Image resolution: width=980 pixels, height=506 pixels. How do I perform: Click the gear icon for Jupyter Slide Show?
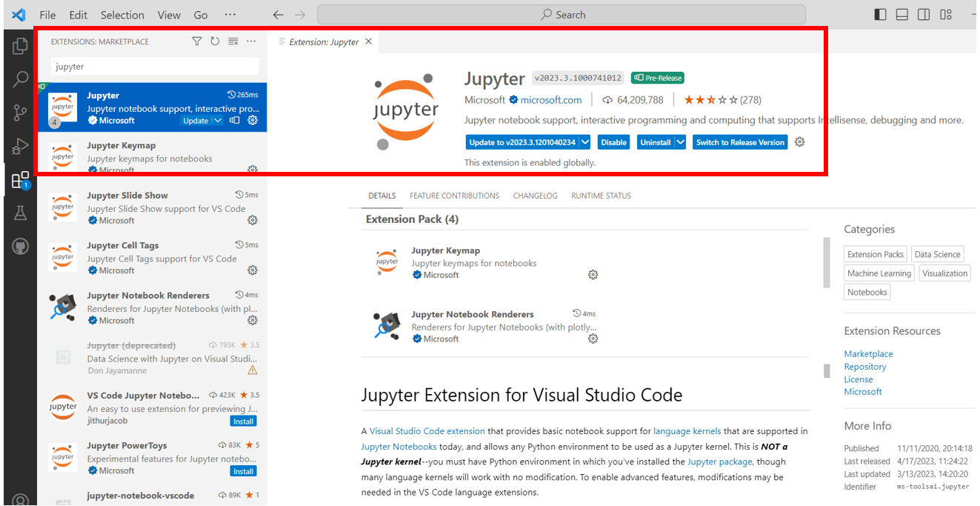(x=253, y=221)
